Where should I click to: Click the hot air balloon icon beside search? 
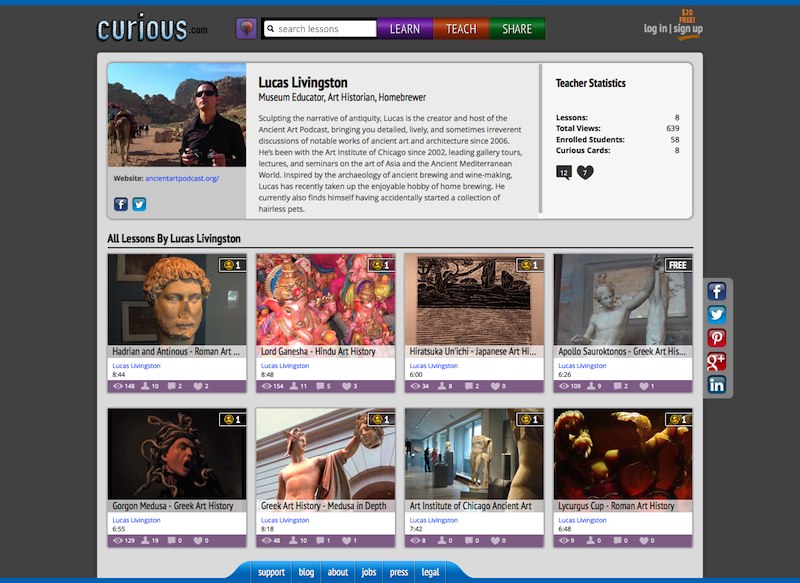246,29
